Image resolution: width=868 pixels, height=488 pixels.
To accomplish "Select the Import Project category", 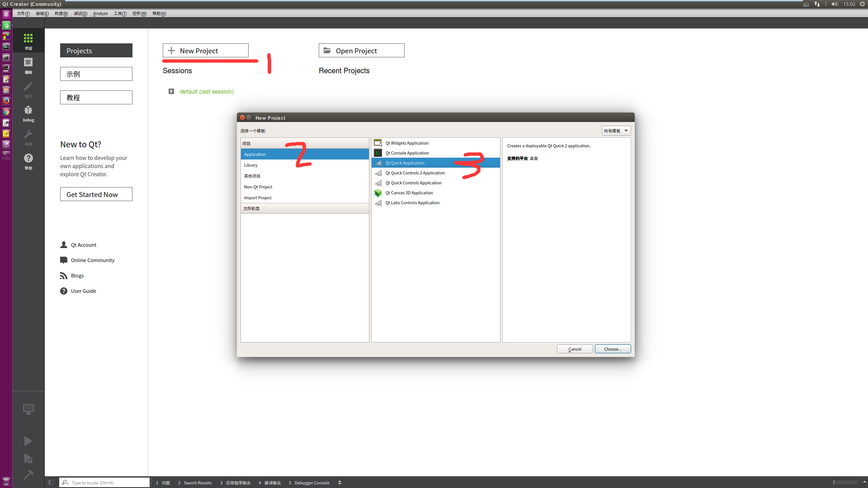I will [x=305, y=198].
